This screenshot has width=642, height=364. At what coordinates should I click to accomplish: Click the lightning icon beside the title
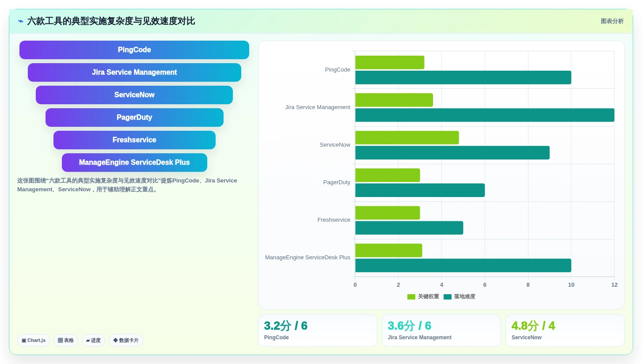point(21,21)
